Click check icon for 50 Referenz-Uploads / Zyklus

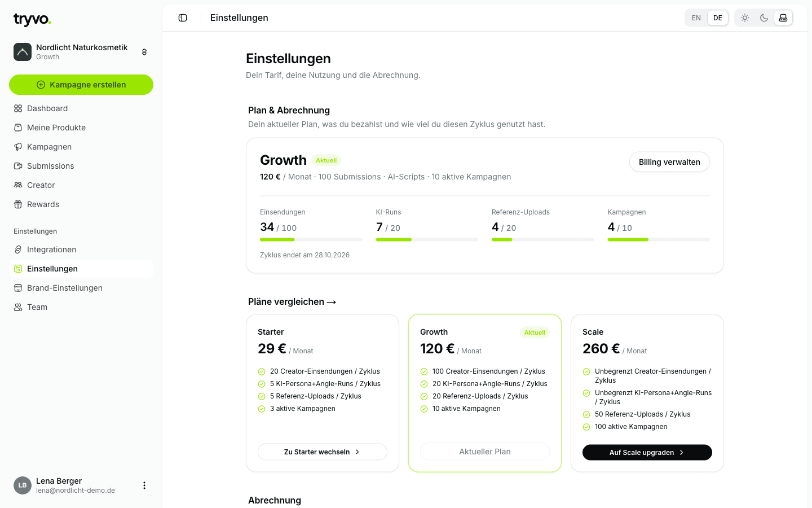pyautogui.click(x=586, y=415)
